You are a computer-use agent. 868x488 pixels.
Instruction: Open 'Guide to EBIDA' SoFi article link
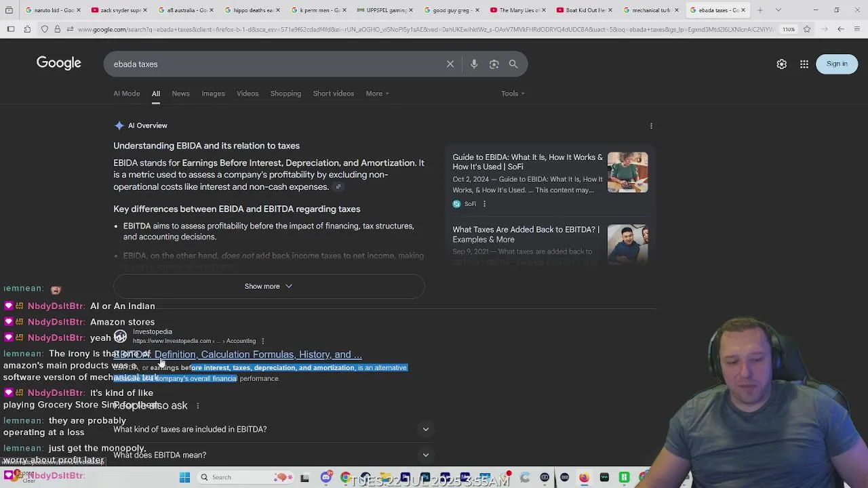[528, 162]
